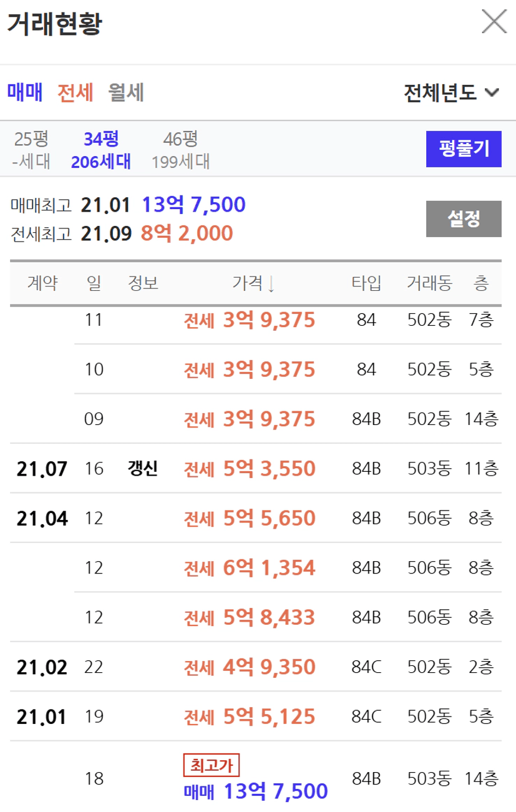Image resolution: width=516 pixels, height=812 pixels.
Task: Click the chevron next to 전체년도
Action: coord(492,93)
